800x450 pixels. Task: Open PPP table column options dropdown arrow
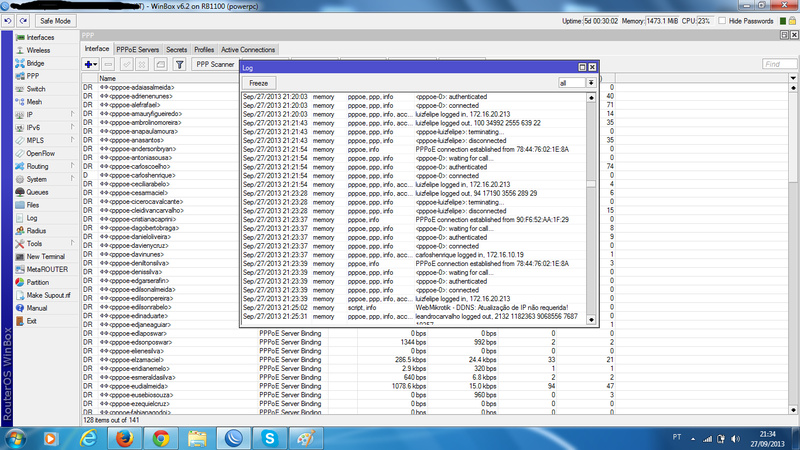point(793,78)
